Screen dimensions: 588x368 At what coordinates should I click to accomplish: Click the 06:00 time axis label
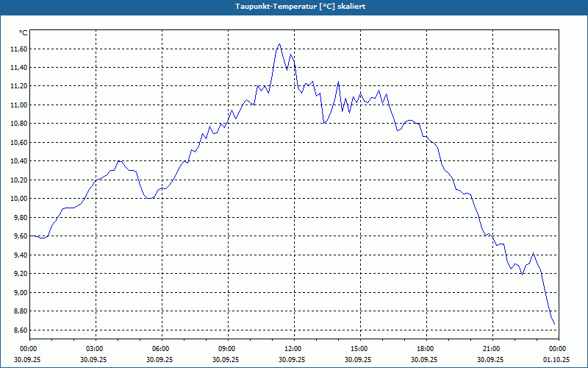click(162, 349)
